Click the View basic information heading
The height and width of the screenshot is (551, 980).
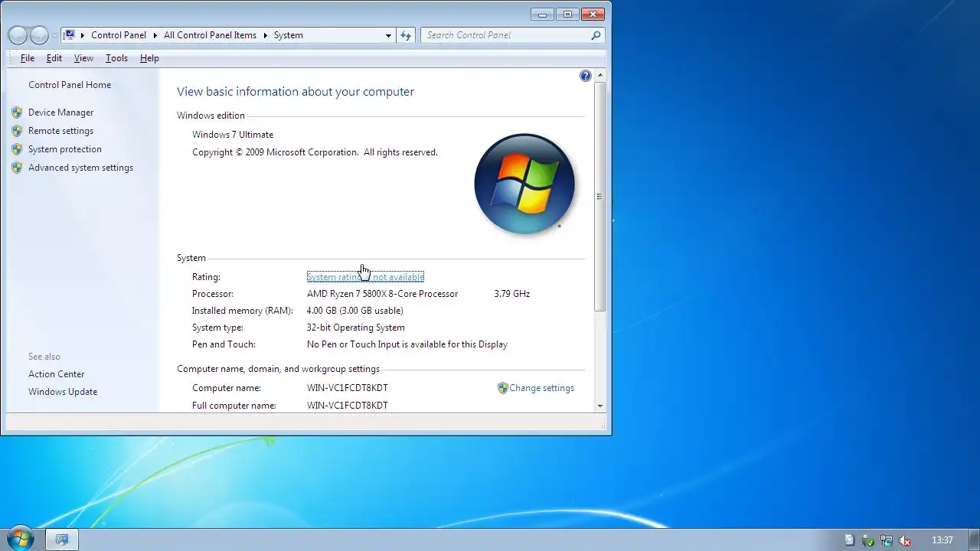point(296,92)
